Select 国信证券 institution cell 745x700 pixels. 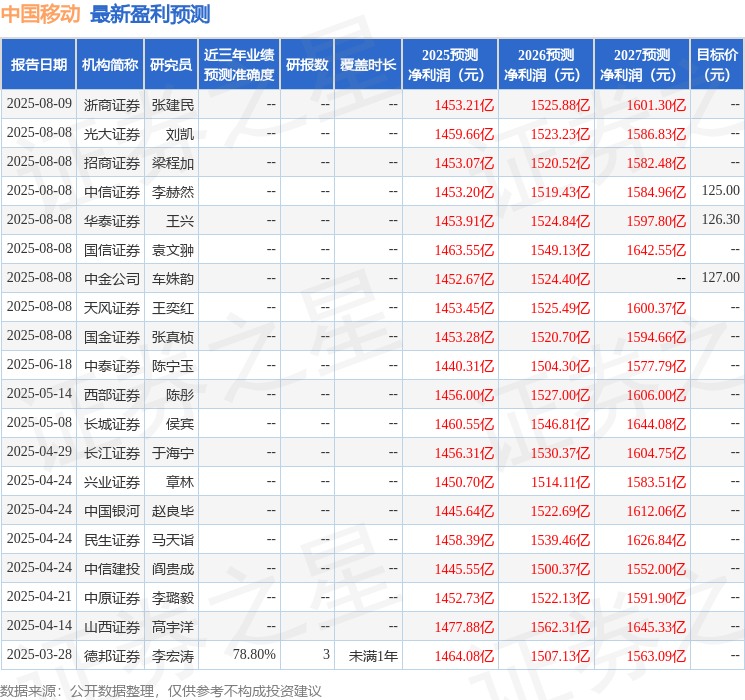tap(112, 250)
